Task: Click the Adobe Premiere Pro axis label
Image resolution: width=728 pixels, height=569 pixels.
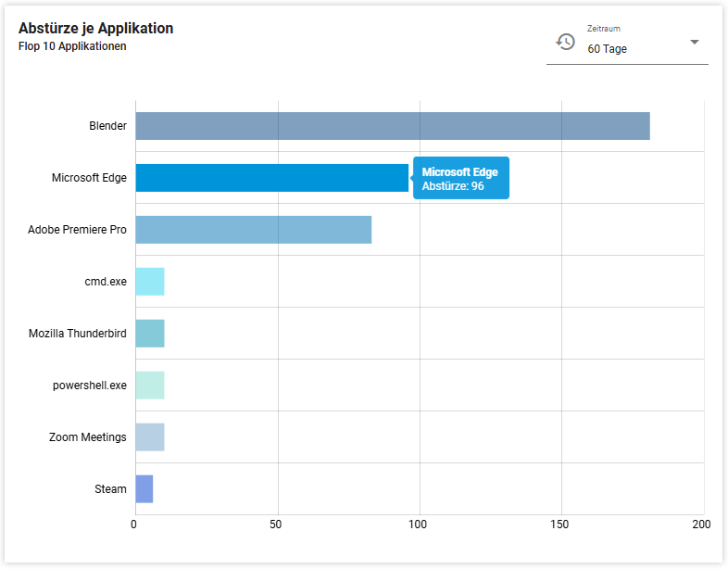Action: tap(77, 230)
